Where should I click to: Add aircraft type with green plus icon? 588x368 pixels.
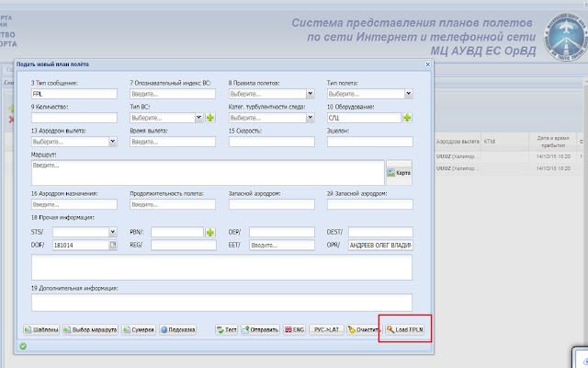click(x=209, y=118)
